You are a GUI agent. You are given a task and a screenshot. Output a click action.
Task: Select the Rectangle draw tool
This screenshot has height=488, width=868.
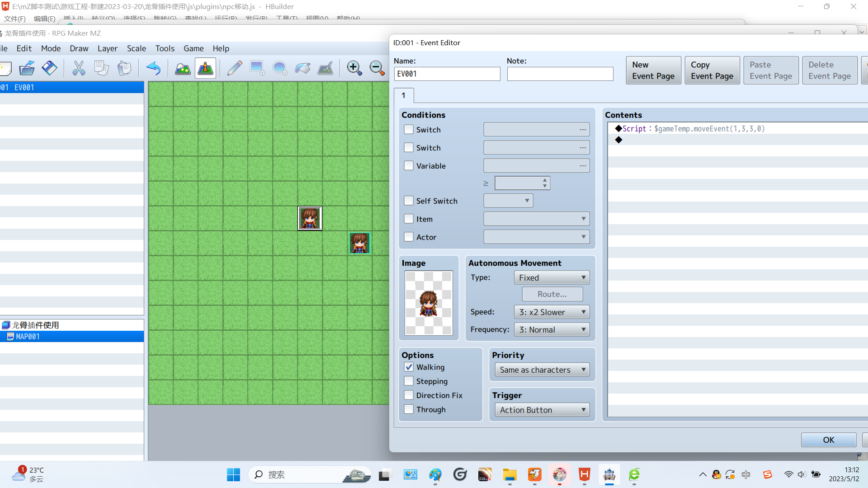(257, 68)
